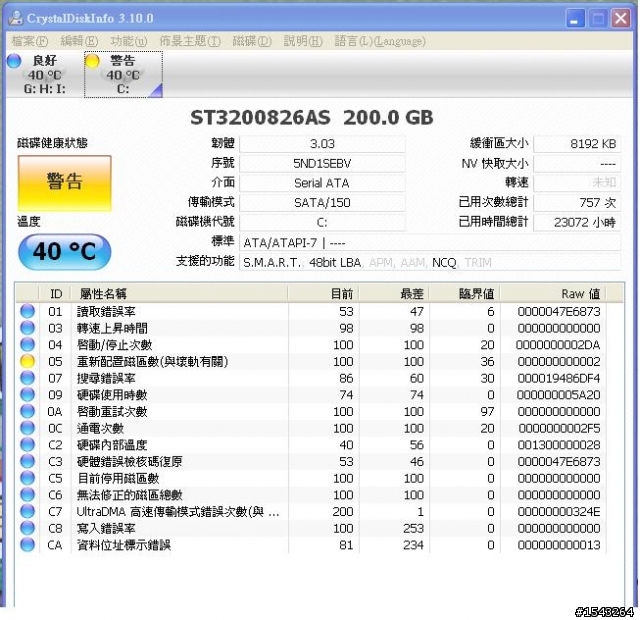Click the 屬性名稱 column header
Screen dimensions: 640x620
click(180, 293)
